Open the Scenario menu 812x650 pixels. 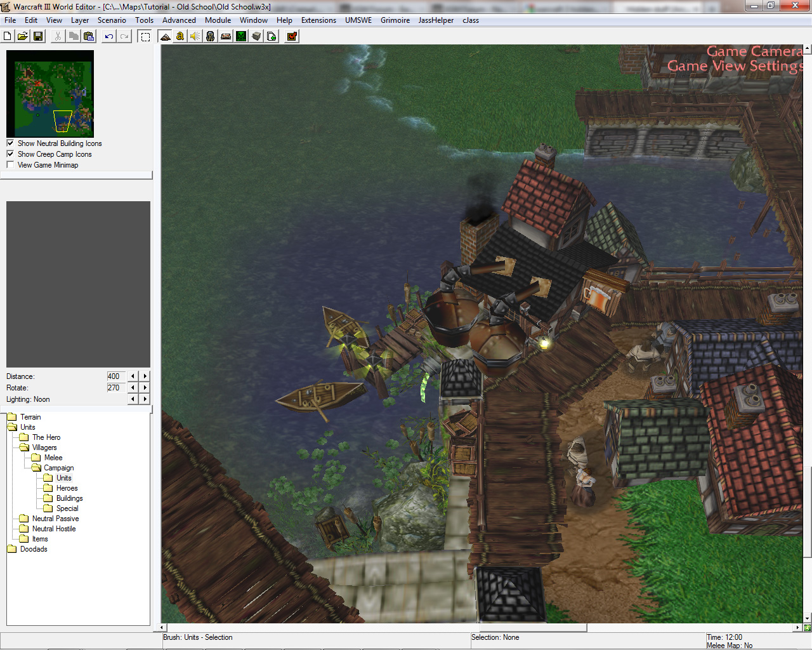[112, 20]
